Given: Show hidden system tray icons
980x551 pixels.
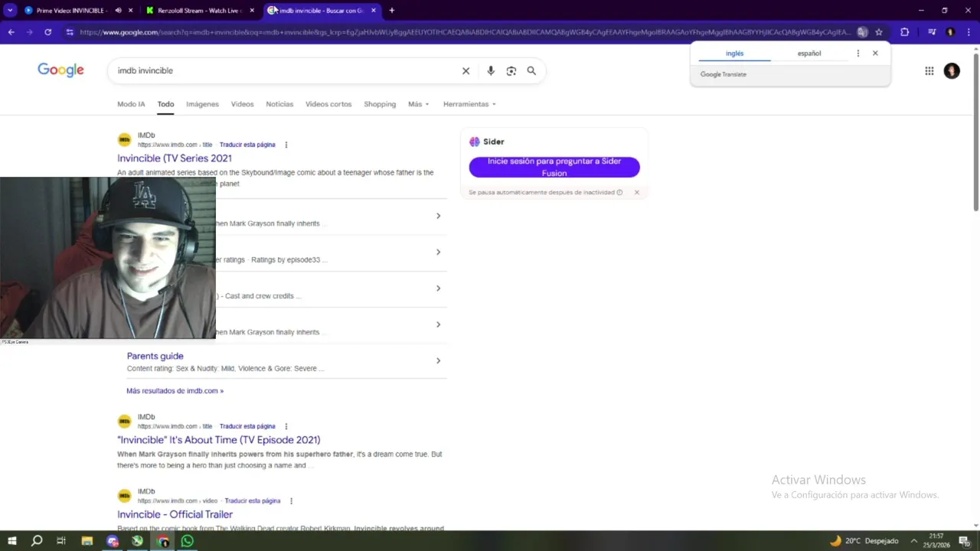Looking at the screenshot, I should [x=913, y=541].
